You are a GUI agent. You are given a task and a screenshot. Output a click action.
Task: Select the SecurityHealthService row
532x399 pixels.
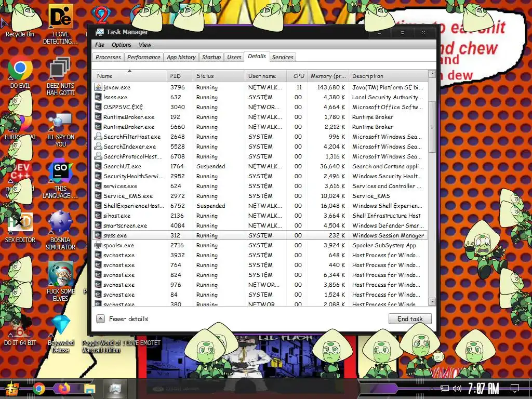coord(260,176)
